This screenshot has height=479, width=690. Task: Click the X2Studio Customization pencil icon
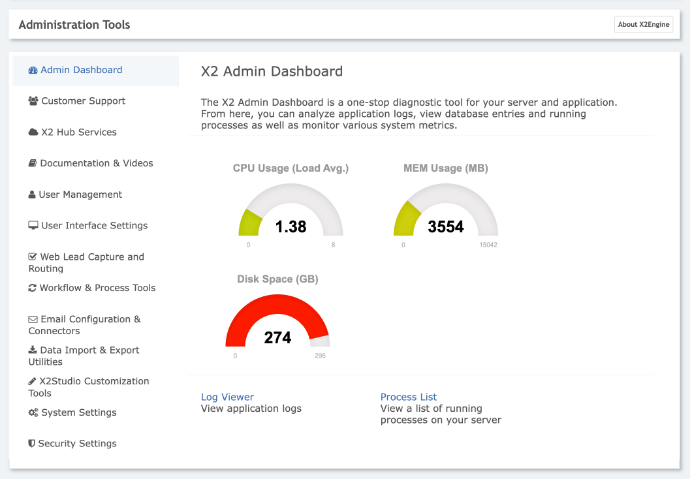(x=32, y=381)
